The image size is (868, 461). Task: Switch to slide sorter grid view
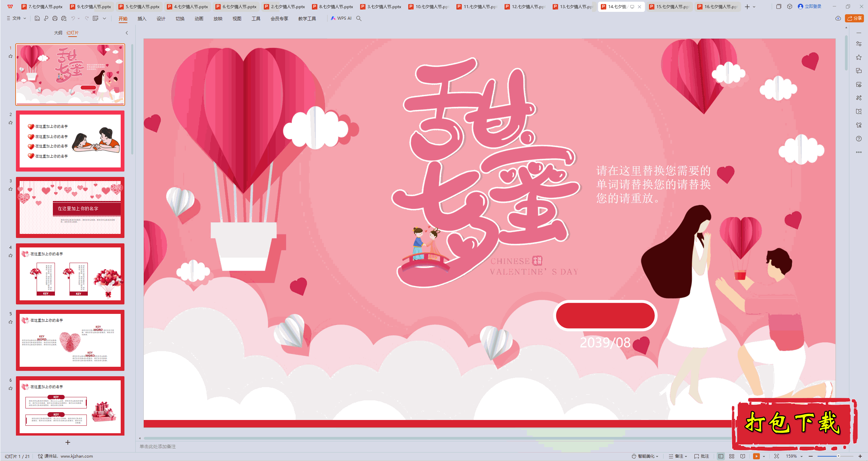pyautogui.click(x=732, y=456)
